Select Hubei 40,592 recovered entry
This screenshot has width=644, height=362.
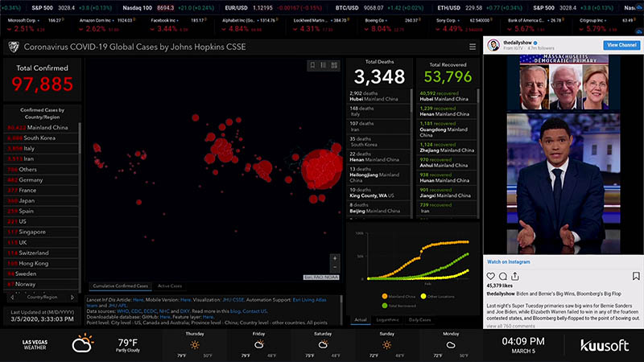pos(447,96)
